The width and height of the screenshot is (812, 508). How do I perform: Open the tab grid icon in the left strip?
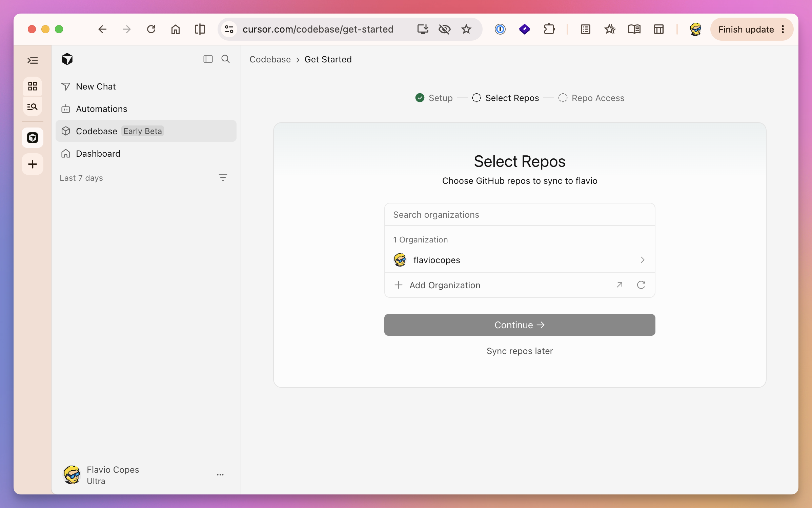[x=33, y=86]
